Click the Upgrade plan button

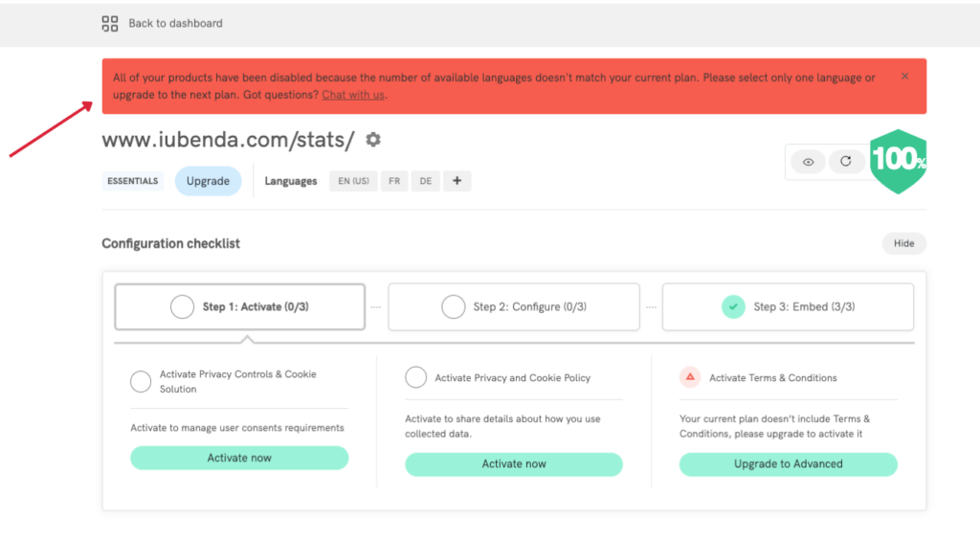[208, 181]
